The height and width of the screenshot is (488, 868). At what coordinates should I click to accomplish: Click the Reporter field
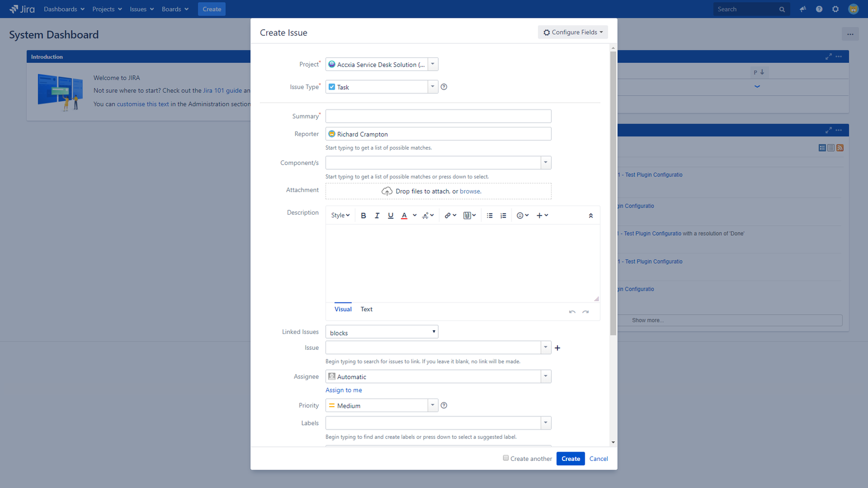tap(438, 134)
